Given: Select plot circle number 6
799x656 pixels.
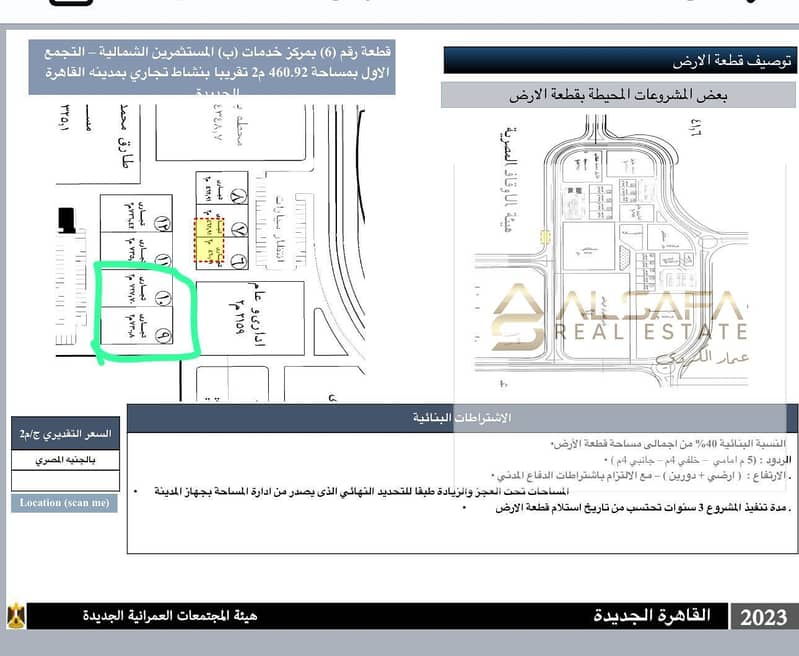Looking at the screenshot, I should click(x=238, y=261).
